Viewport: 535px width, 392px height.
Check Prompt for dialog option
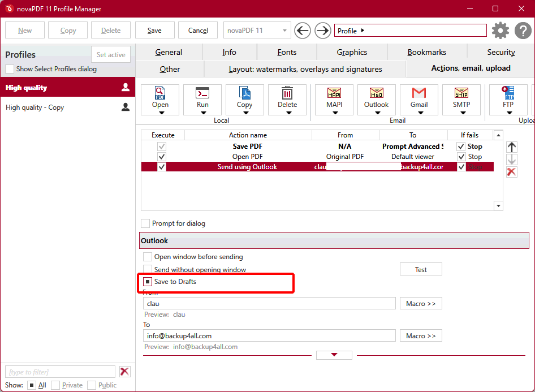(145, 223)
